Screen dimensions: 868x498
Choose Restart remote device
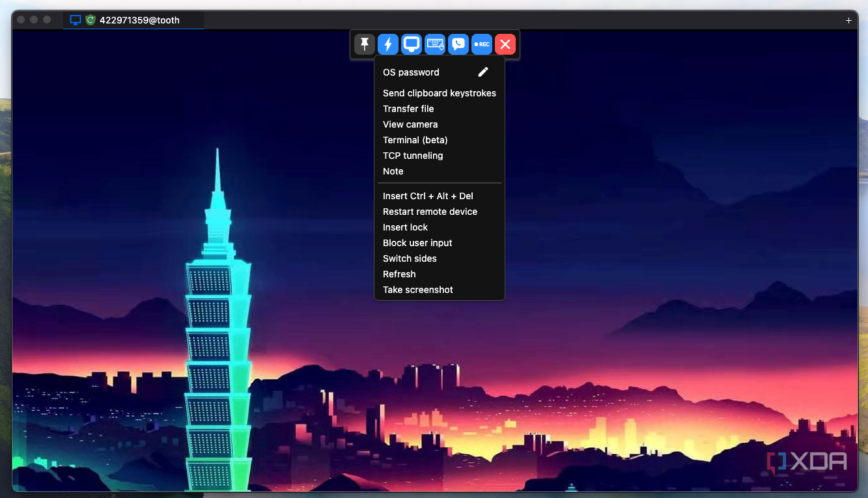coord(430,212)
